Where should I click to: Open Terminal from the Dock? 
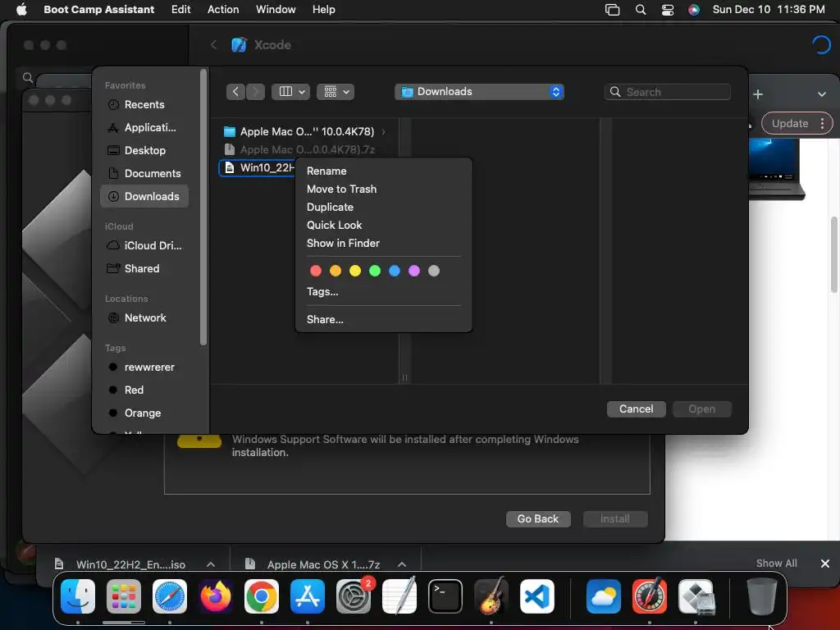(445, 596)
